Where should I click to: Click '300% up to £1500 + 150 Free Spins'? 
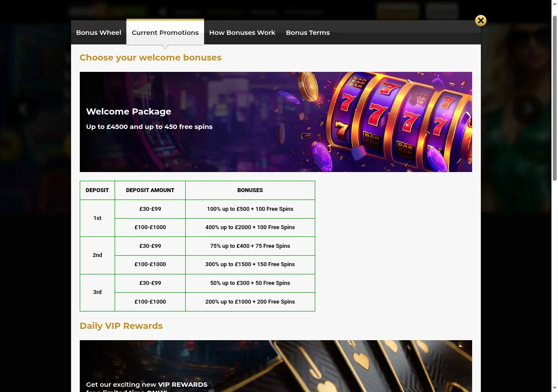pyautogui.click(x=250, y=264)
